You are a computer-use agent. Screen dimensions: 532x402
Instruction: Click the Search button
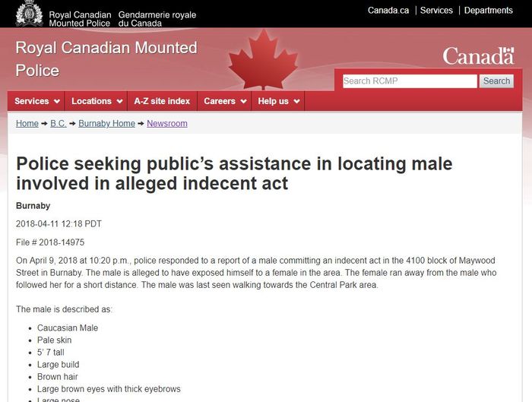(496, 81)
